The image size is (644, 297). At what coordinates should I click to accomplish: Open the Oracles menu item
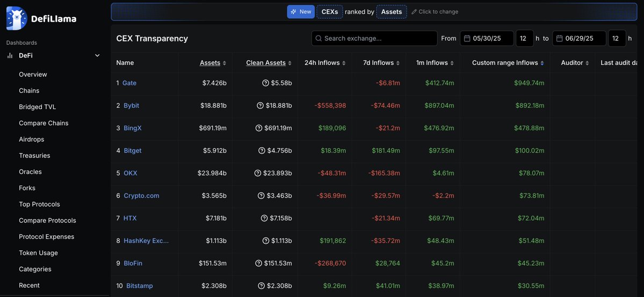tap(31, 172)
